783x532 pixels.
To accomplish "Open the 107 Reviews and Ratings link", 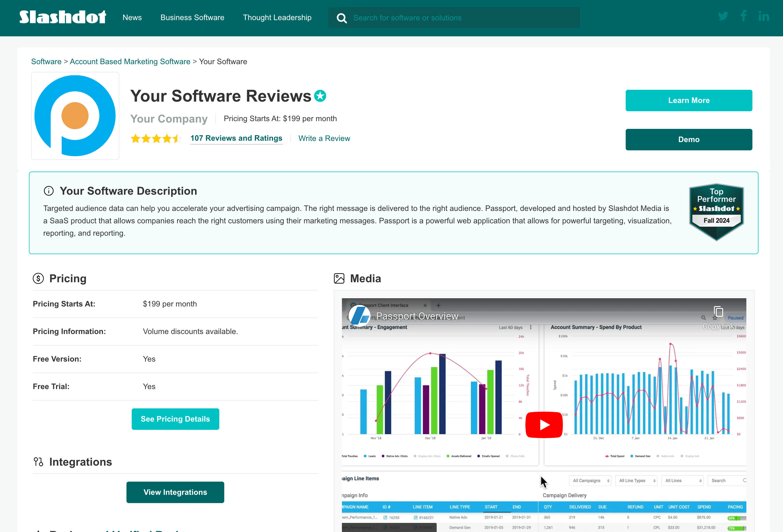I will click(x=236, y=138).
